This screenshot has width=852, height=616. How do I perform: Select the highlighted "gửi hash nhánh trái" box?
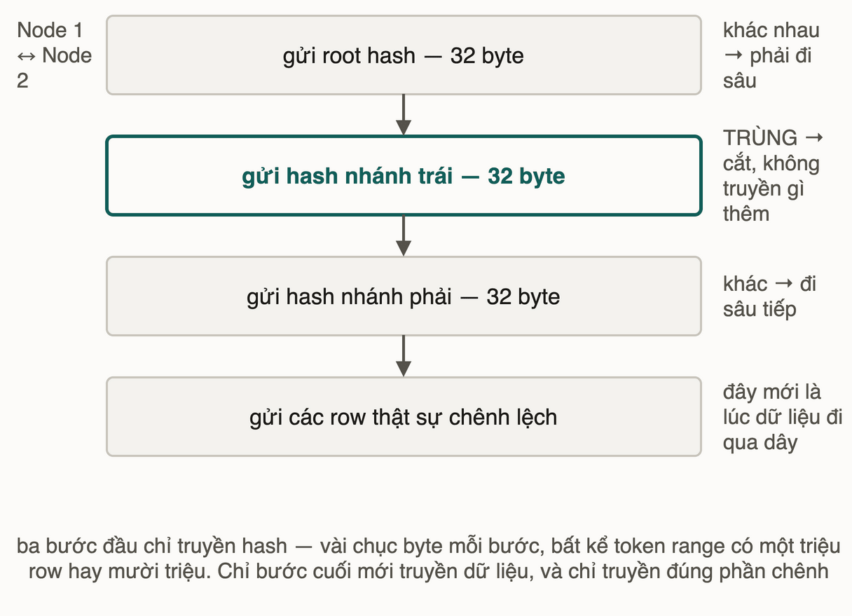404,175
